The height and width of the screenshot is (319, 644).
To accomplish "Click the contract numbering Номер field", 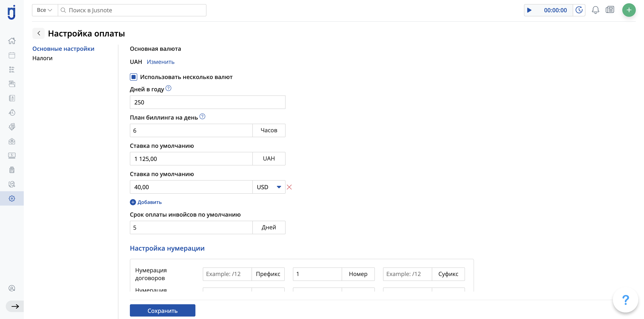I will click(x=317, y=274).
